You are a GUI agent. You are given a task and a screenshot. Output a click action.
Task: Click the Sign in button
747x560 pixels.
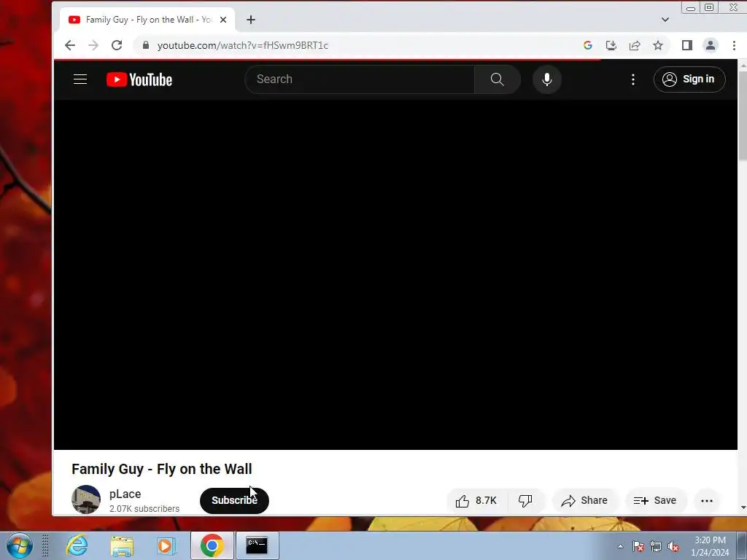pyautogui.click(x=689, y=79)
